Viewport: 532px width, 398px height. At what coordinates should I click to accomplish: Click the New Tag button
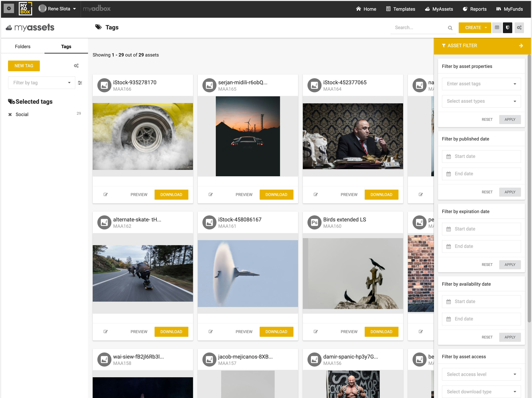pos(24,66)
